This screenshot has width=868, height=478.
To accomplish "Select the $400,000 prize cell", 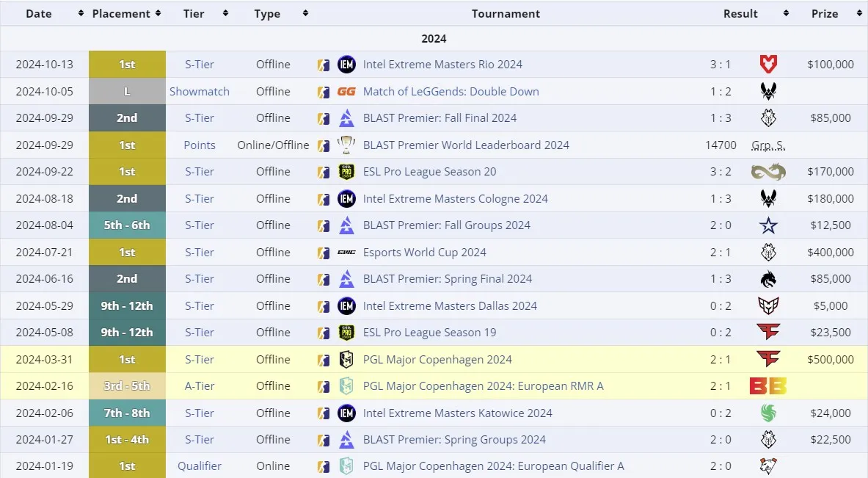I will click(831, 252).
